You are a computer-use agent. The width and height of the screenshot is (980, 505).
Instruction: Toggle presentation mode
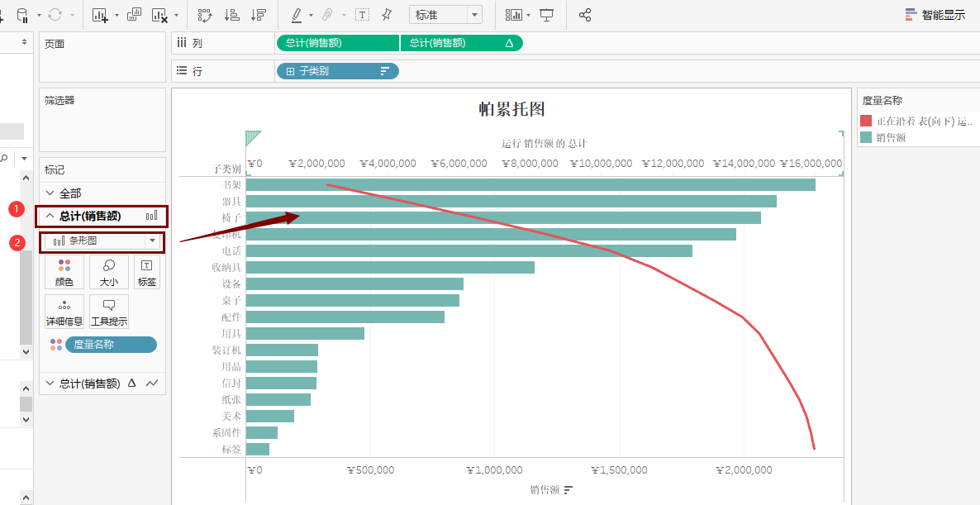(x=547, y=15)
